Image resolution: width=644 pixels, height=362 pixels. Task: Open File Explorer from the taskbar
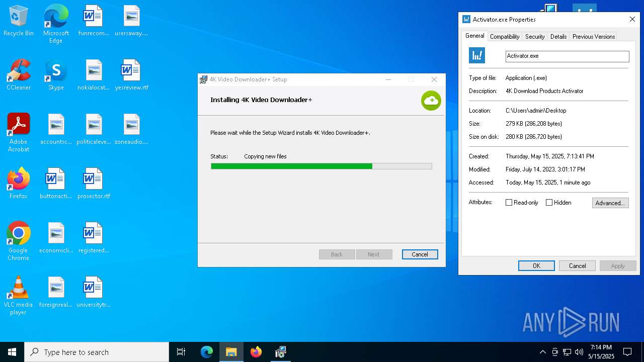coord(231,352)
